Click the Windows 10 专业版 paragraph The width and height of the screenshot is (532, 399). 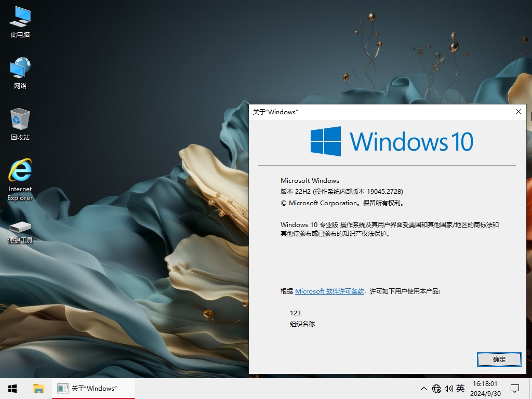click(390, 229)
